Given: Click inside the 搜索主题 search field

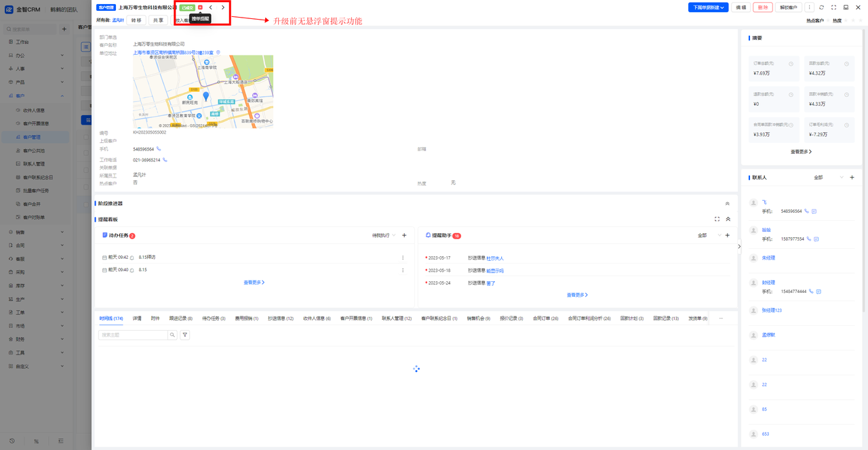Looking at the screenshot, I should 133,335.
